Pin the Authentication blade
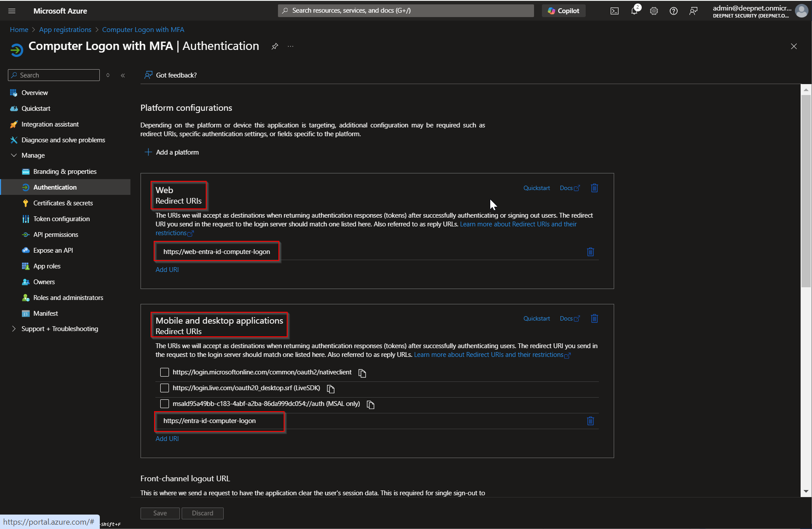The image size is (812, 529). (274, 46)
